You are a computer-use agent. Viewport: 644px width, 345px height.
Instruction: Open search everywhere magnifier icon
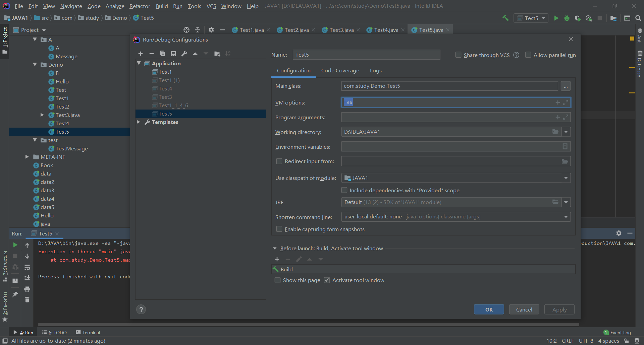pos(638,18)
